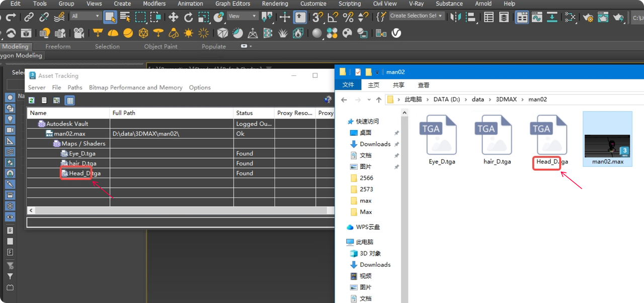Click the Align tool icon
Image resolution: width=644 pixels, height=303 pixels.
[x=471, y=17]
